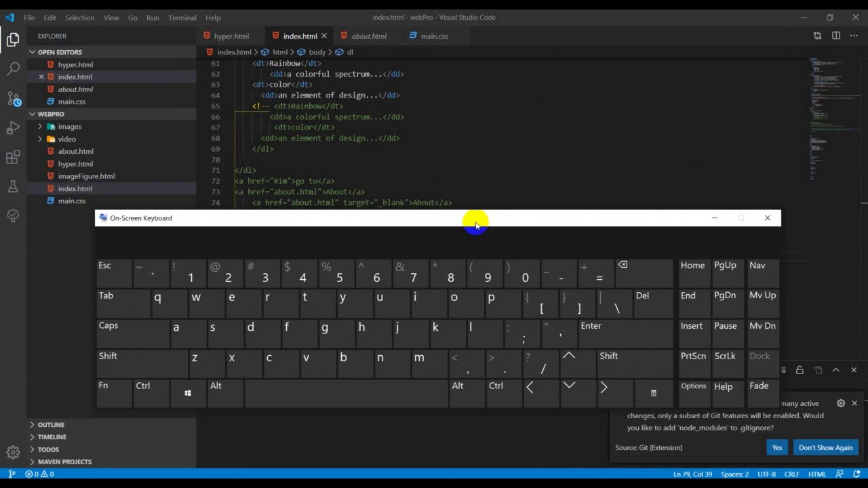Click the errors and warnings status indicator
This screenshot has width=868, height=488.
39,474
